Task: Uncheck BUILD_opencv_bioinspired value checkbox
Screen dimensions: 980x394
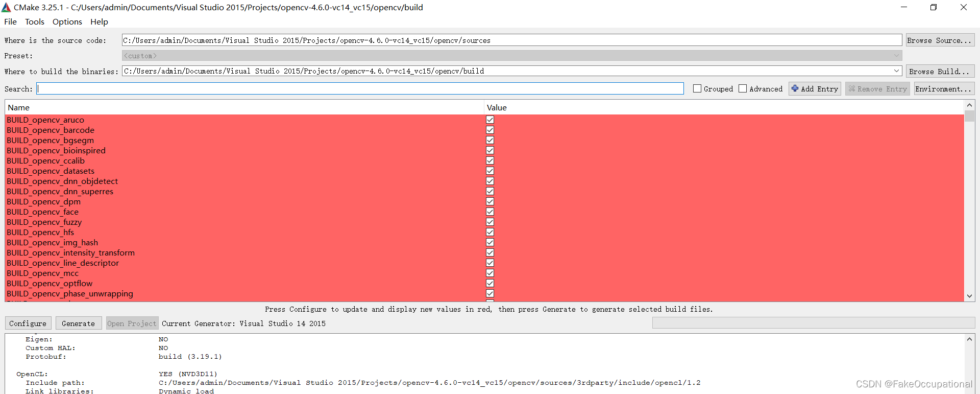Action: coord(490,150)
